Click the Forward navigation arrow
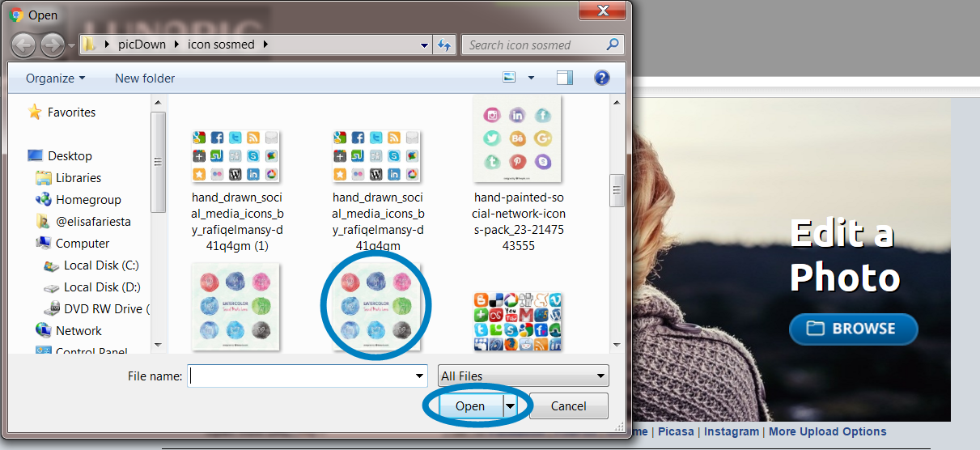980x450 pixels. pyautogui.click(x=52, y=45)
